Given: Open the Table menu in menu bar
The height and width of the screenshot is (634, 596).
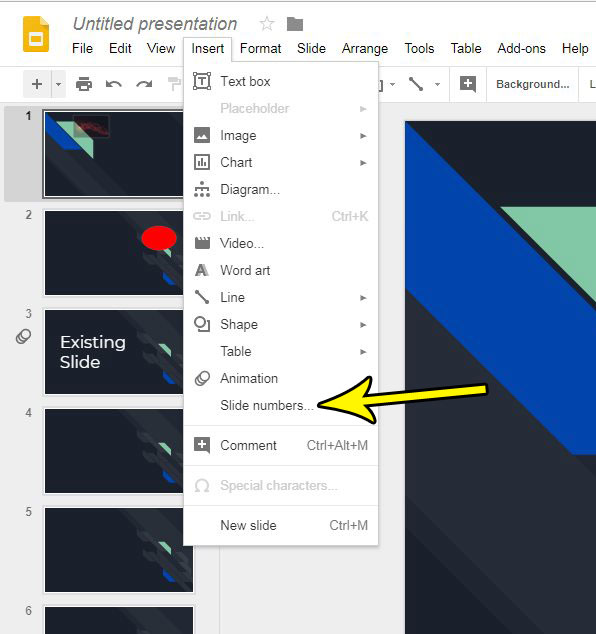Looking at the screenshot, I should click(x=466, y=49).
